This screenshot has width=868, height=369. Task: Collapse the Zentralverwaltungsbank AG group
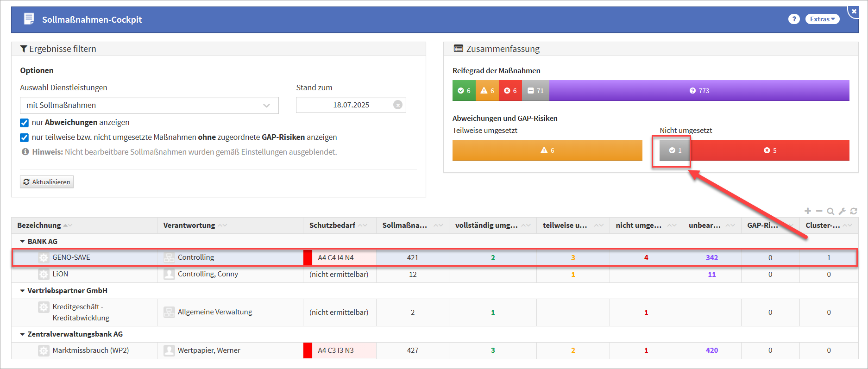tap(22, 334)
